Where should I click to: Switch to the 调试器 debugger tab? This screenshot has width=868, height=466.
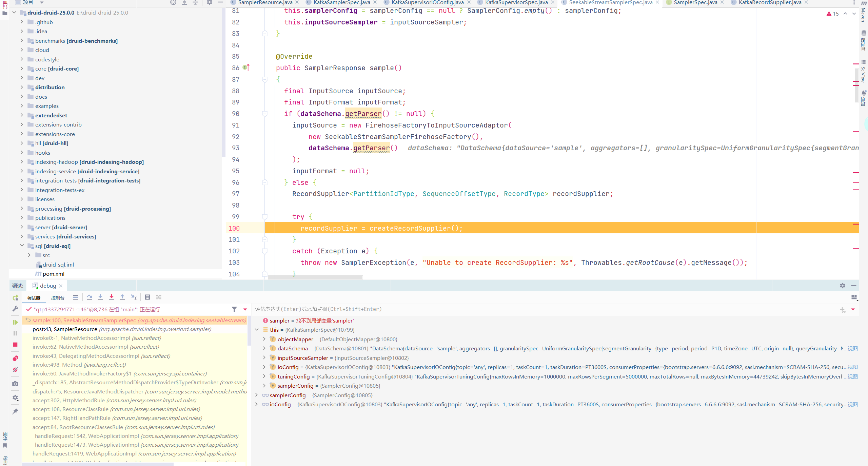34,297
